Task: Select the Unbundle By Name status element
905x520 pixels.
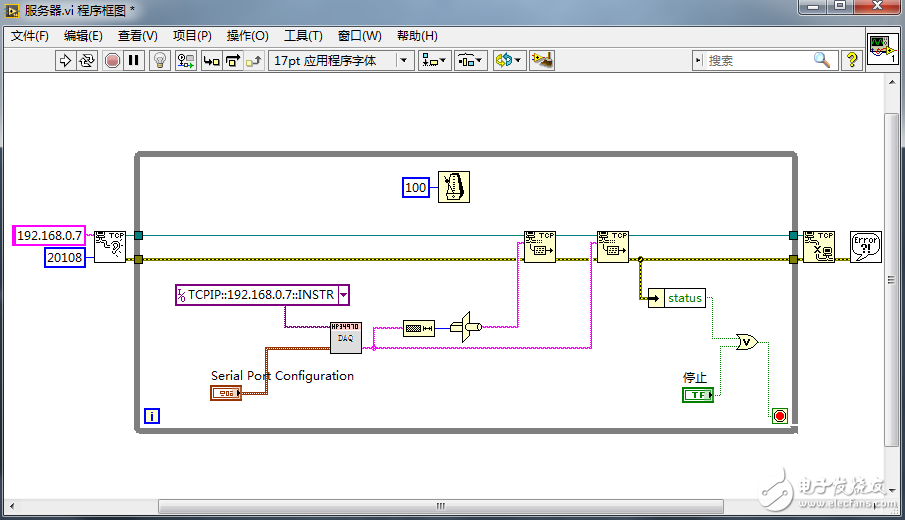Action: pyautogui.click(x=676, y=298)
